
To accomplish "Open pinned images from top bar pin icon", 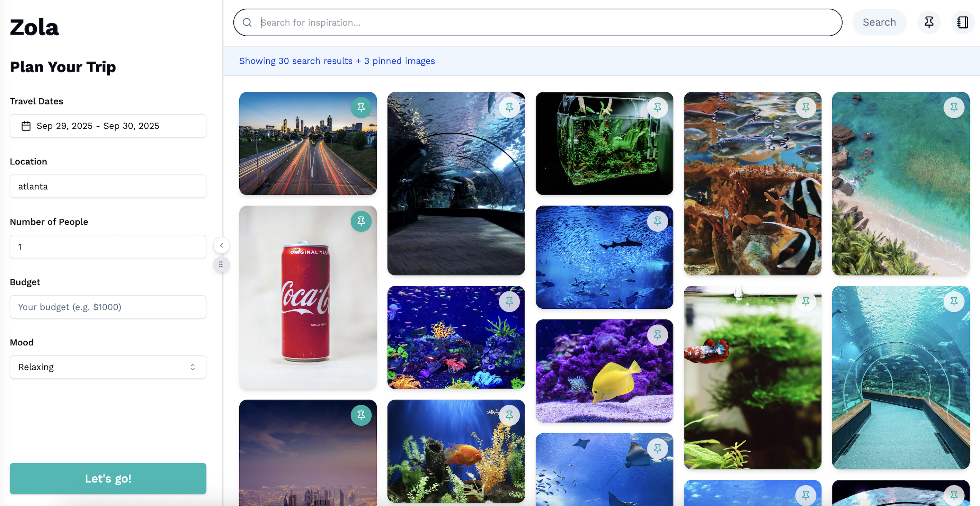I will (929, 22).
